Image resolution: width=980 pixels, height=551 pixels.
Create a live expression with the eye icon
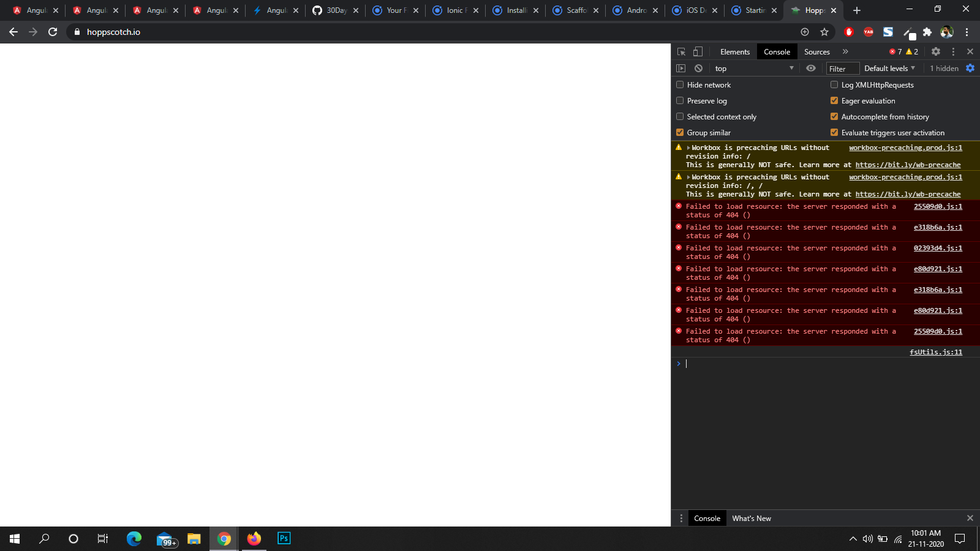click(810, 68)
